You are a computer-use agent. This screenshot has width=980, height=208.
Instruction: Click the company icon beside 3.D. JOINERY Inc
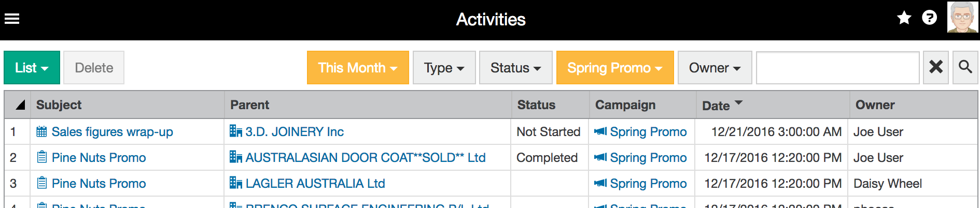click(x=236, y=131)
